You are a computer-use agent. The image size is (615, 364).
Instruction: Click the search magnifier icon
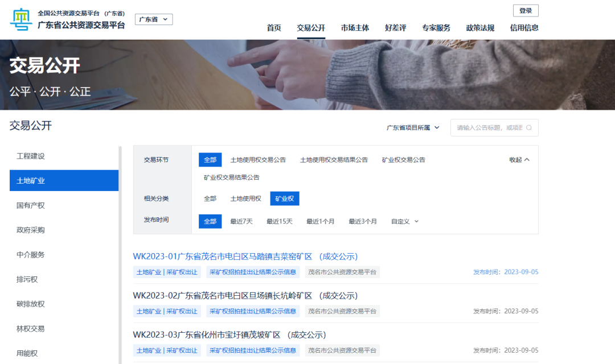tap(529, 128)
